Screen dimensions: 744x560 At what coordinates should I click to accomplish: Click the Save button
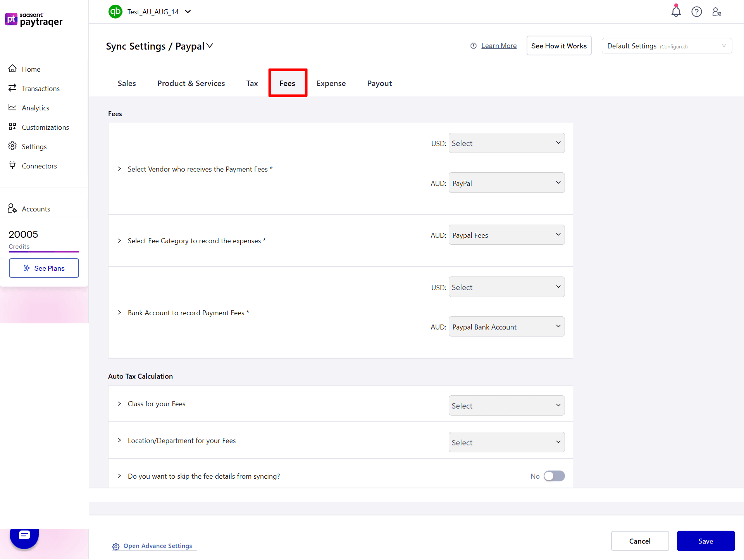coord(706,541)
